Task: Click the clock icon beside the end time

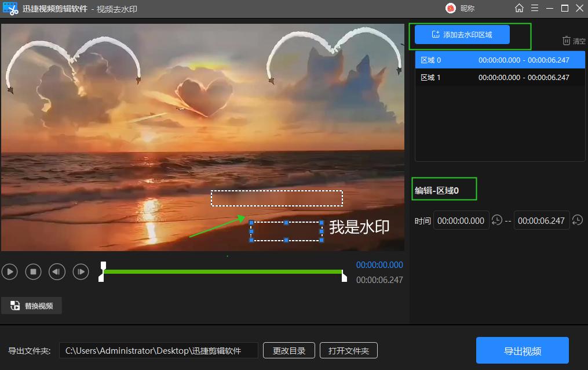Action: (x=578, y=220)
